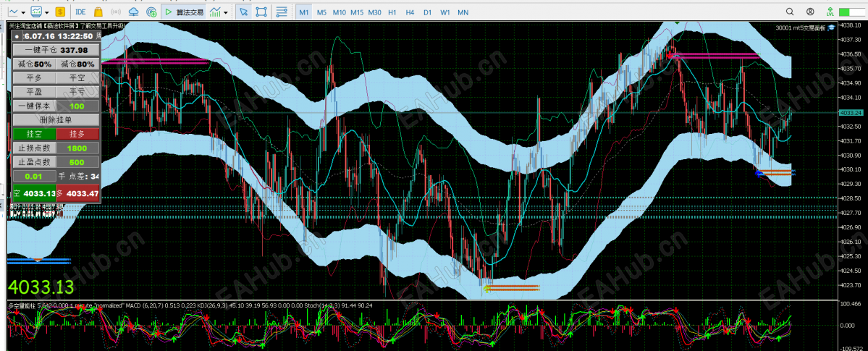
Task: Click the 30001 mt5交易面板 expert label
Action: (x=801, y=28)
